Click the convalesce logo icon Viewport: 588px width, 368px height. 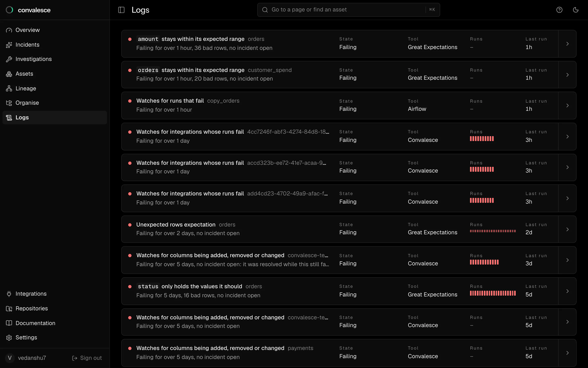(x=9, y=10)
